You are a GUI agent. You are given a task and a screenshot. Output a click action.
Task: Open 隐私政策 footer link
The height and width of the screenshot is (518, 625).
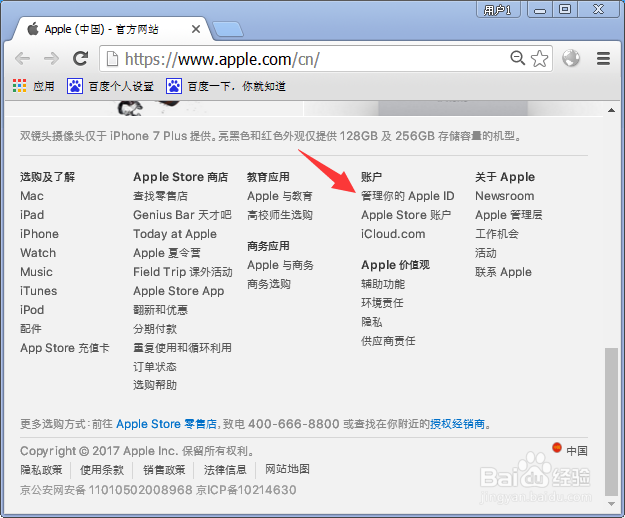click(41, 470)
